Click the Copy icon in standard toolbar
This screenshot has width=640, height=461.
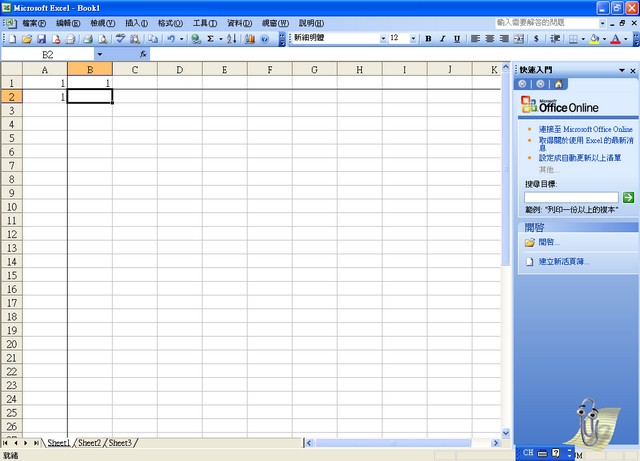[x=153, y=39]
